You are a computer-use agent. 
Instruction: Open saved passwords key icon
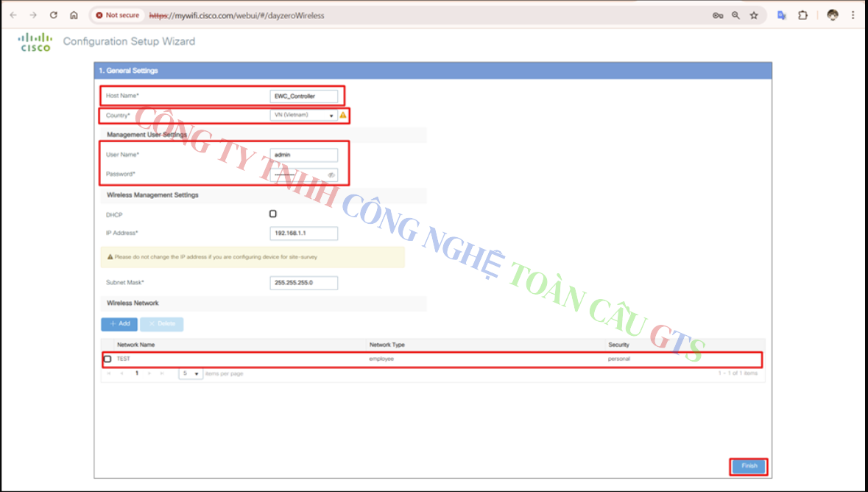tap(717, 15)
